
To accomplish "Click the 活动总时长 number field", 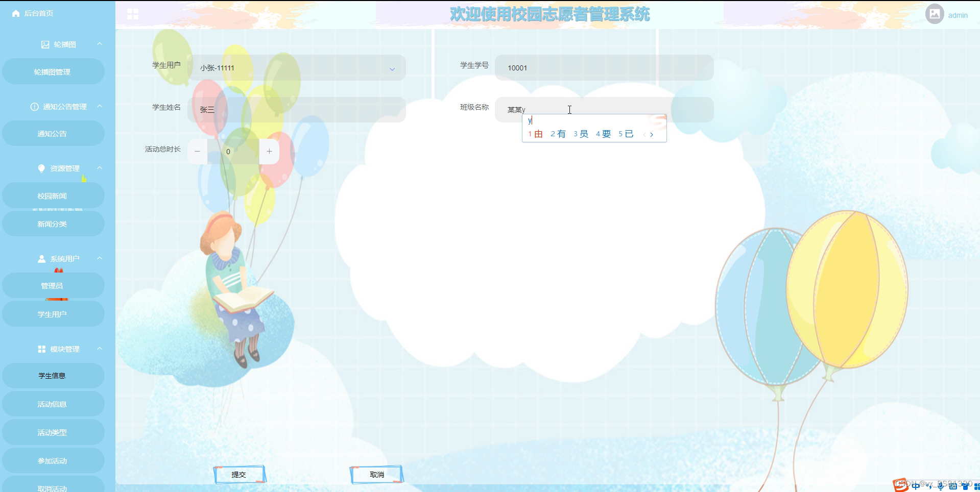I will click(x=233, y=151).
